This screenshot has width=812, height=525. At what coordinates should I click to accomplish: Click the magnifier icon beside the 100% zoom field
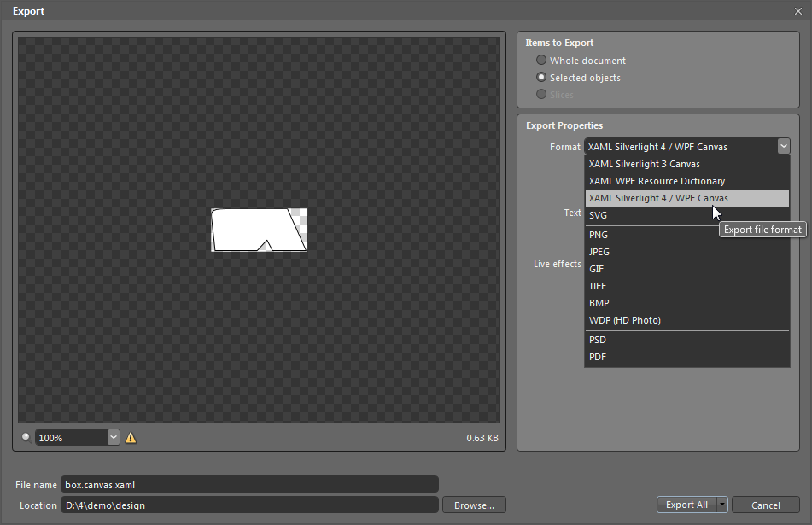(x=26, y=437)
